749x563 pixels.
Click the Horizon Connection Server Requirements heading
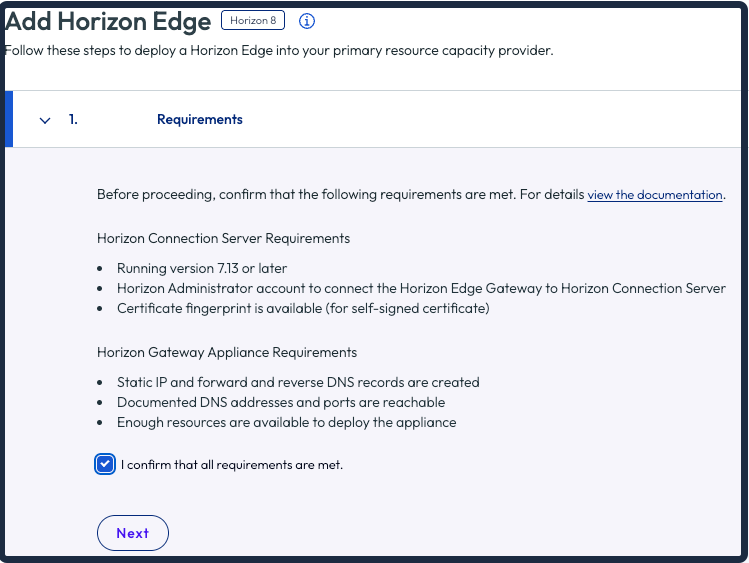[x=223, y=238]
